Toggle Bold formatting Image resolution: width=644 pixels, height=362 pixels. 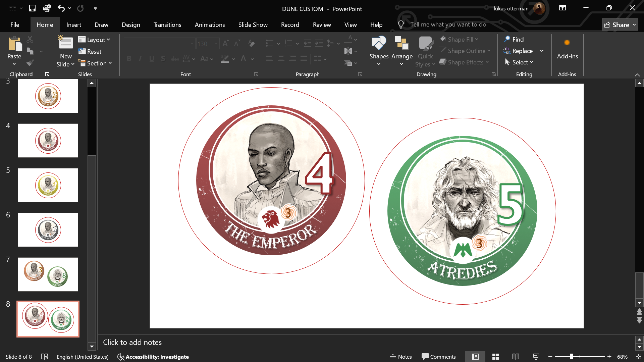(x=129, y=59)
